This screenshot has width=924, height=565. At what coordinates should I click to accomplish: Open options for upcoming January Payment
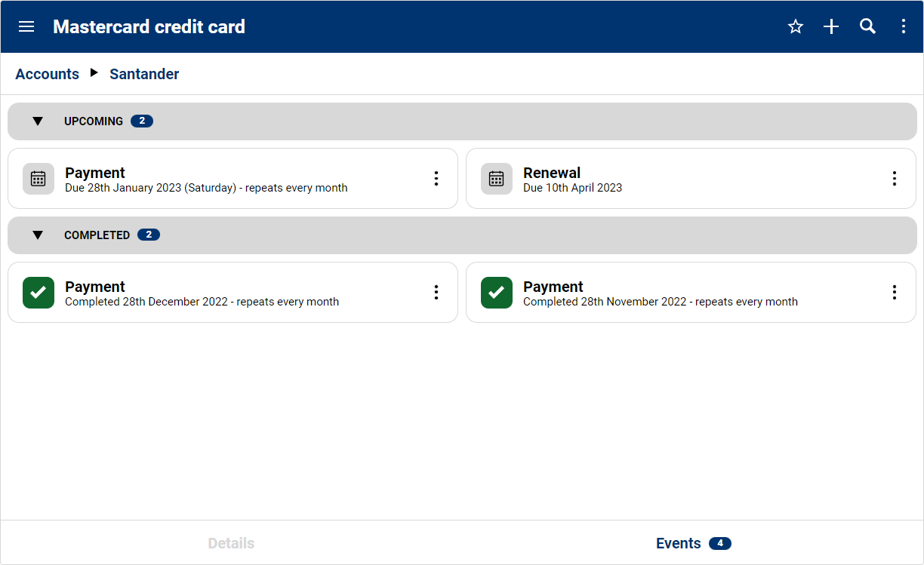(436, 179)
